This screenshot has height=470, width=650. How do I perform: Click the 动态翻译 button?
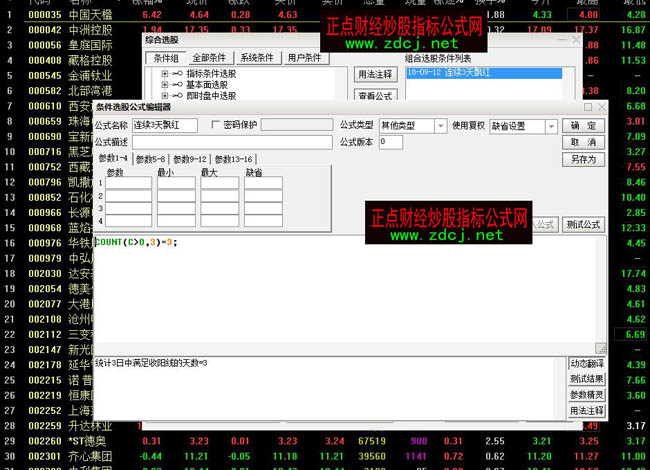click(x=586, y=363)
